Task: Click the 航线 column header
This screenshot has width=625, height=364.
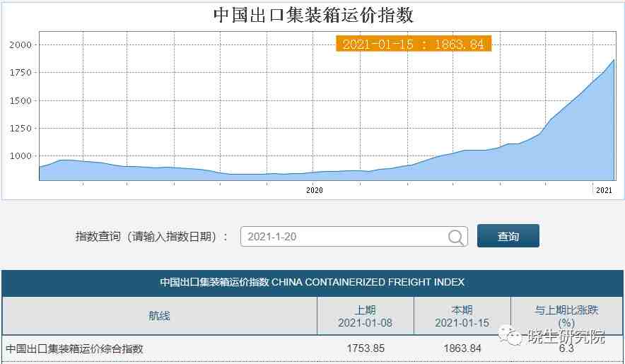Action: tap(160, 316)
